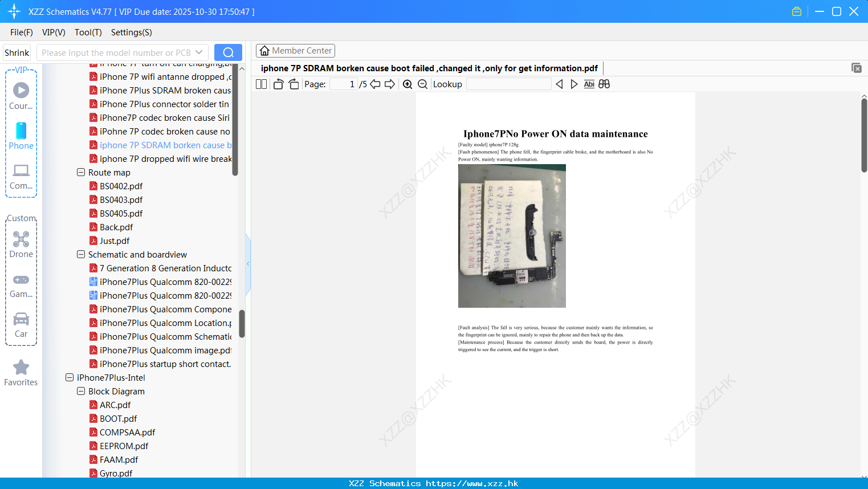Collapse Schematic and boardview folder
This screenshot has height=489, width=868.
81,254
